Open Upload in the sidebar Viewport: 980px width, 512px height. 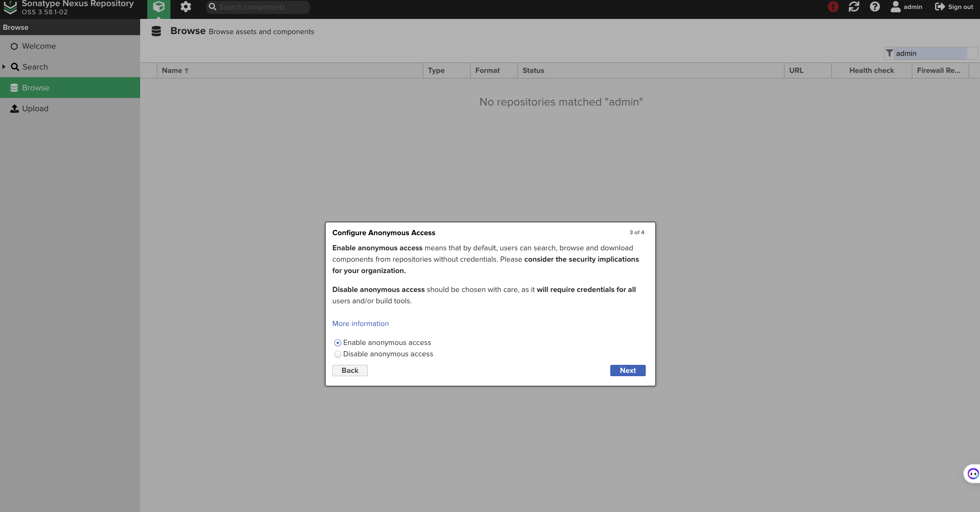point(35,109)
